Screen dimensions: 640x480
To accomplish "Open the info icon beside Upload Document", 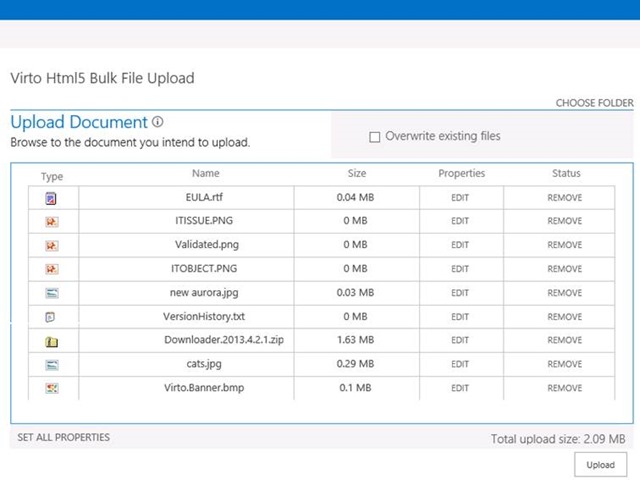I will tap(158, 122).
